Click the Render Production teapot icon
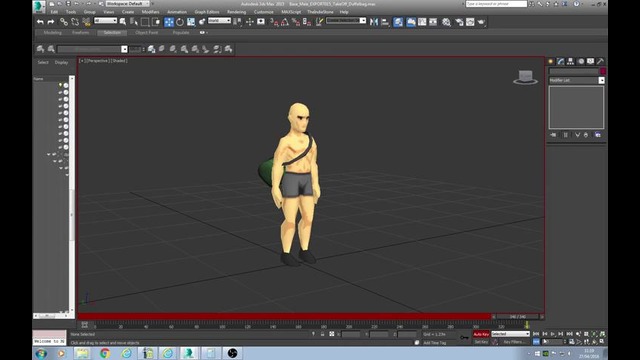Image resolution: width=640 pixels, height=360 pixels. tap(481, 22)
